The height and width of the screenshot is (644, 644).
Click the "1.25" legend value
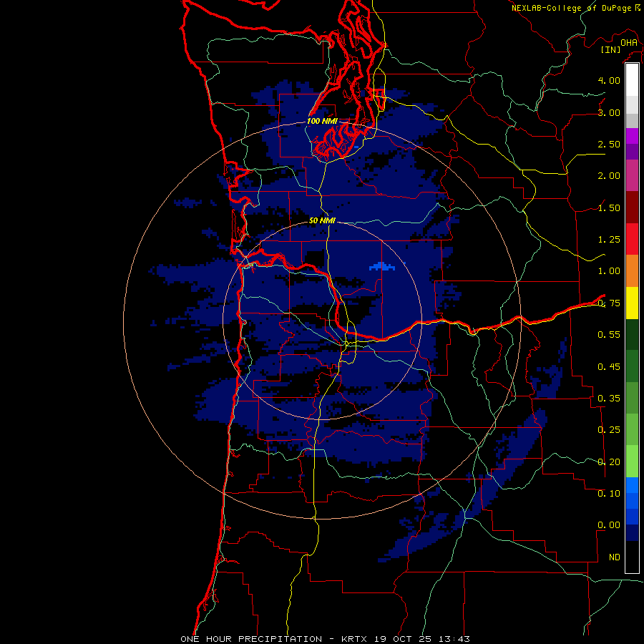[x=609, y=240]
